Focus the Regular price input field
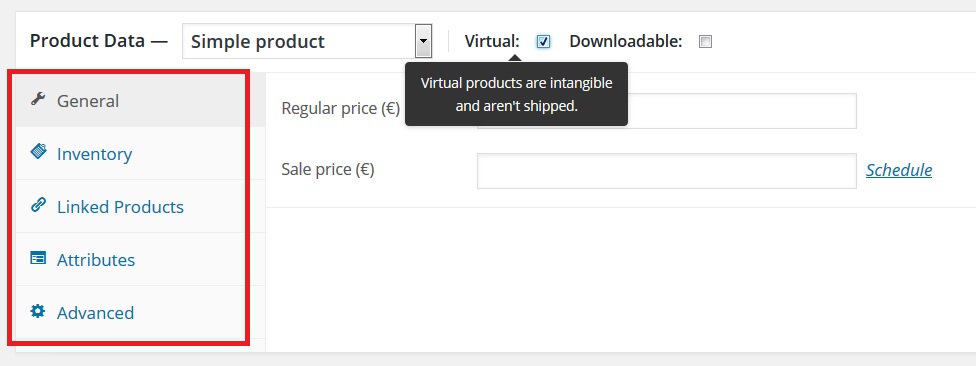The width and height of the screenshot is (976, 366). tap(667, 111)
